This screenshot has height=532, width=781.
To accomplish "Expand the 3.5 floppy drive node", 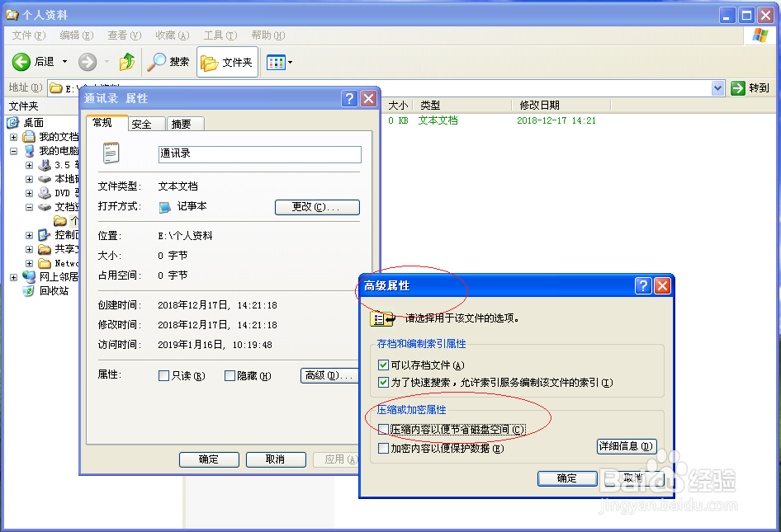I will [30, 165].
